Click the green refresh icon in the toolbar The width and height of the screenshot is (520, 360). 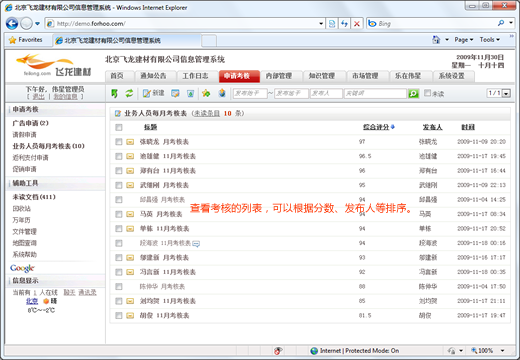pyautogui.click(x=129, y=93)
